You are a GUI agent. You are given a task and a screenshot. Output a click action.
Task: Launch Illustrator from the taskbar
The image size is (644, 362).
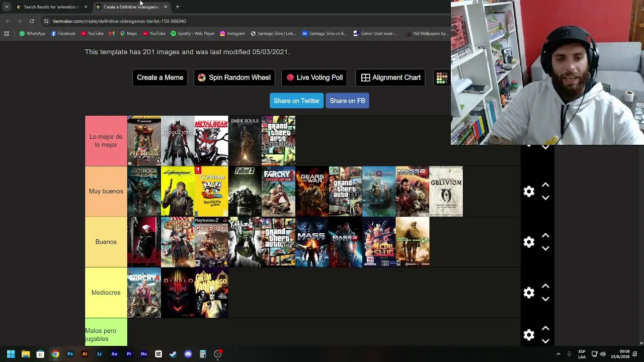85,354
